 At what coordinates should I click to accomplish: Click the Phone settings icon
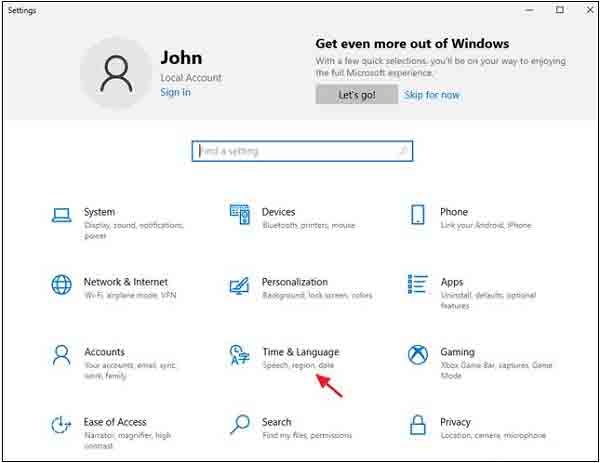coord(417,214)
